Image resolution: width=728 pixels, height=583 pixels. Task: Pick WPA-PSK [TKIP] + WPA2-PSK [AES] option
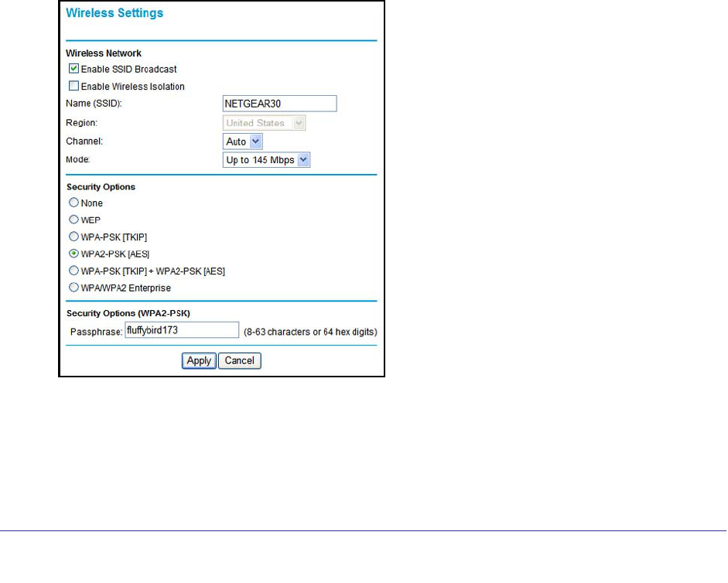(x=73, y=271)
